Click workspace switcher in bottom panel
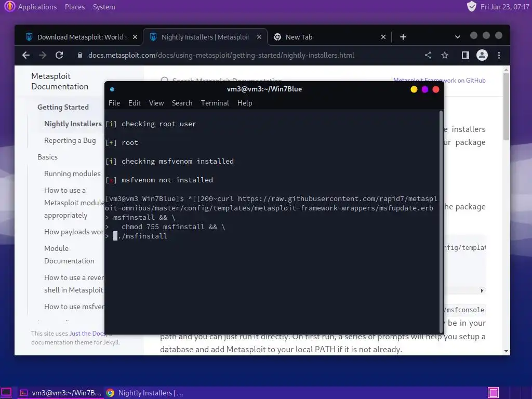This screenshot has height=399, width=532. click(494, 393)
